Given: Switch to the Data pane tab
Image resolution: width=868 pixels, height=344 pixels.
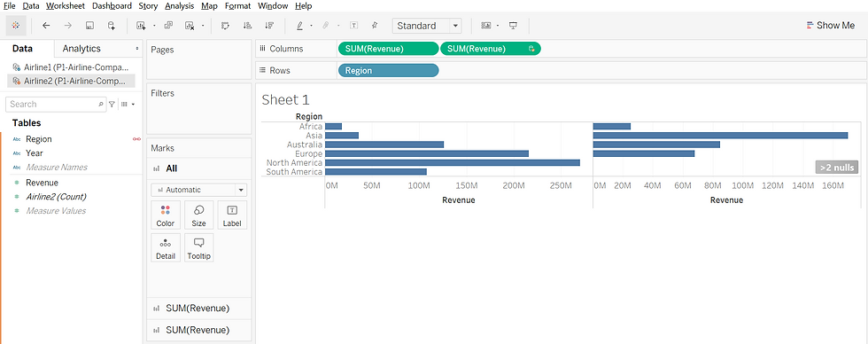Looking at the screenshot, I should point(22,49).
